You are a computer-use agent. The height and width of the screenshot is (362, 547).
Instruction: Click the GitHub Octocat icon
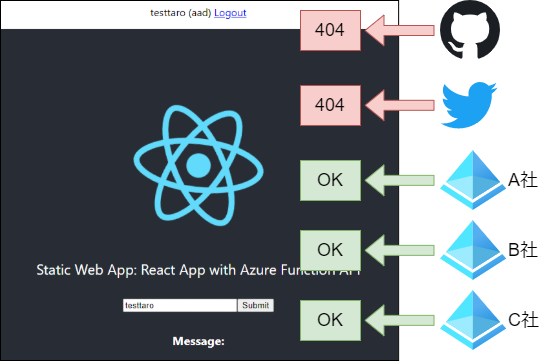(470, 30)
